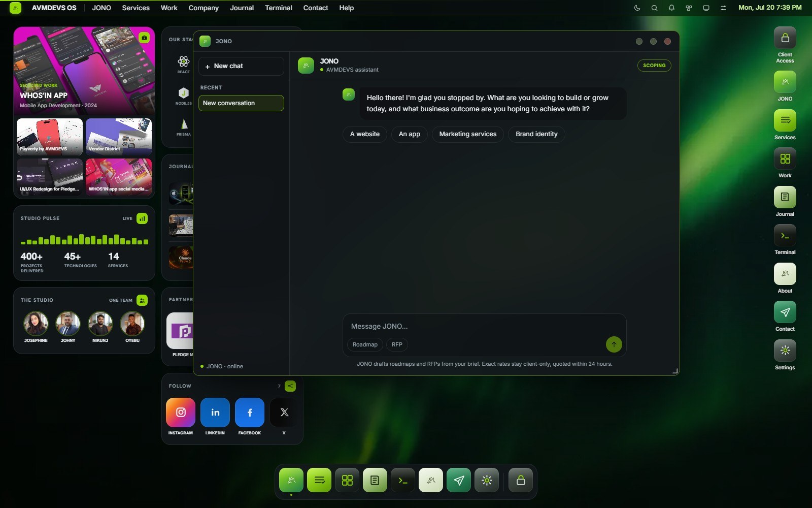Open search from the top menu bar
Screen dimensions: 812x508
655,8
